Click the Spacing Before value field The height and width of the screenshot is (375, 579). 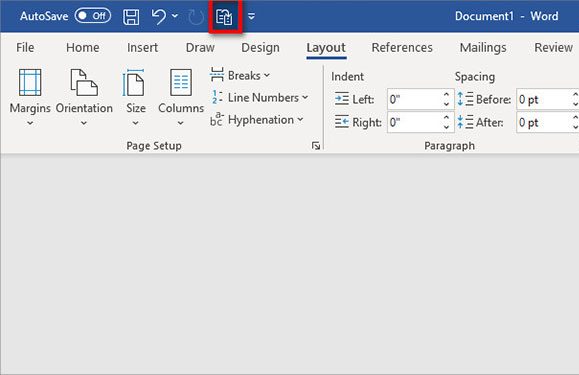click(x=544, y=99)
